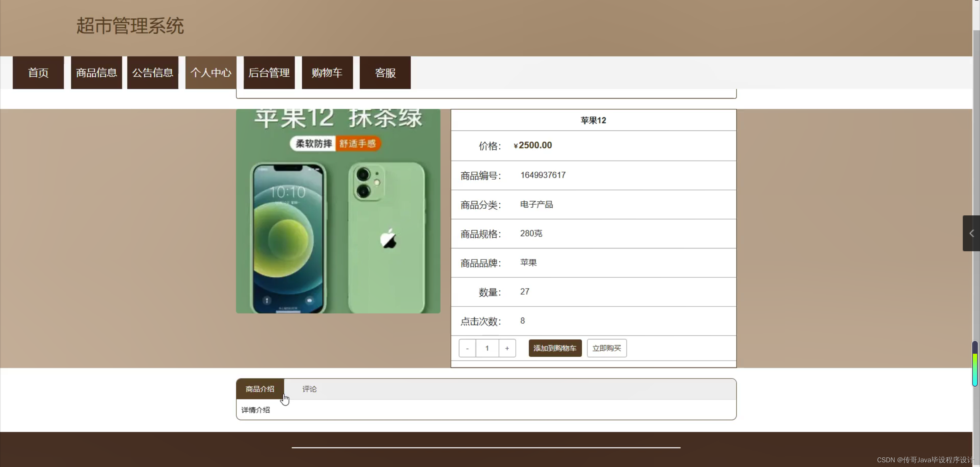Click the plus quantity stepper button
This screenshot has width=980, height=467.
point(507,348)
